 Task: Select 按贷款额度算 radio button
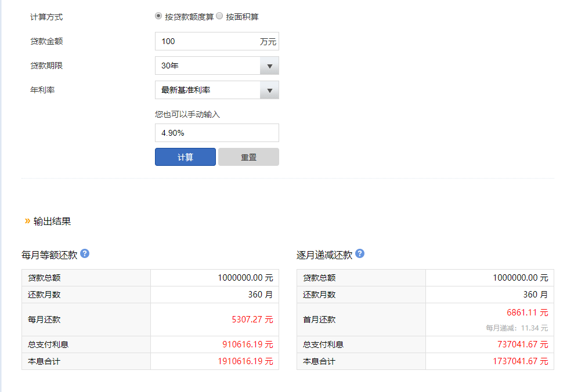(x=158, y=16)
